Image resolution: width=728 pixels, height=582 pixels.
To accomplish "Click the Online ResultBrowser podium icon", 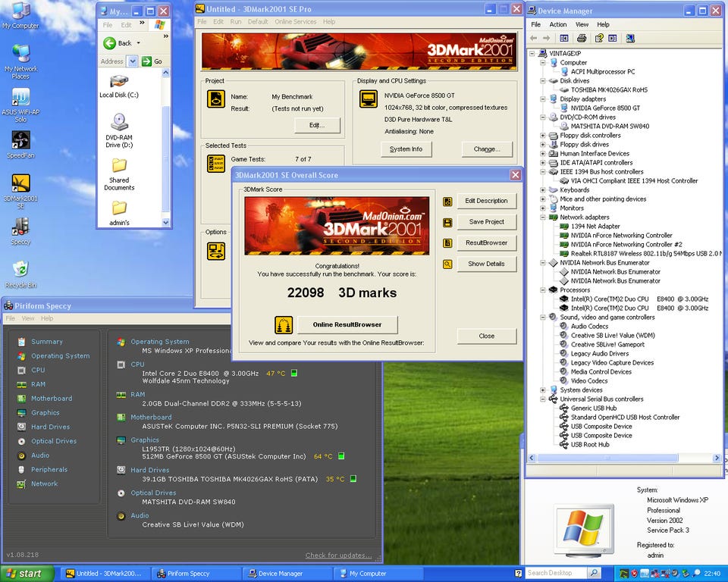I will (283, 325).
